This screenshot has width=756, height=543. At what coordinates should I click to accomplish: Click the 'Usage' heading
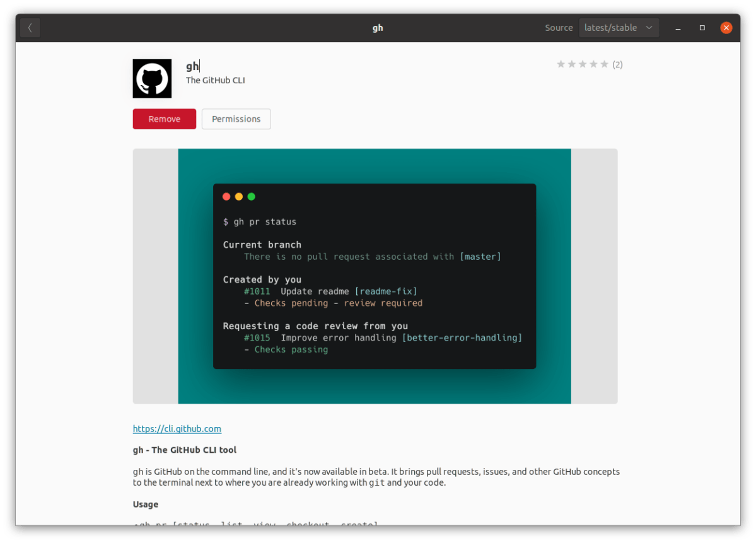pos(146,505)
